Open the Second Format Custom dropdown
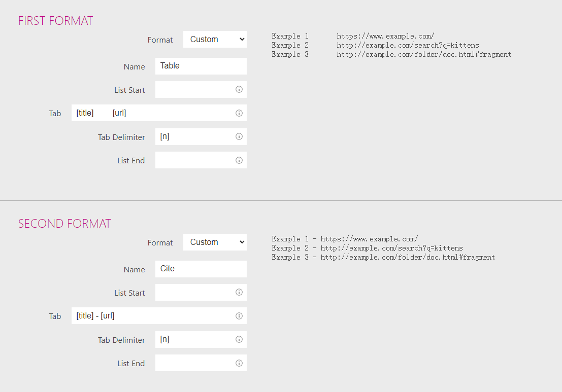Image resolution: width=562 pixels, height=392 pixels. tap(215, 242)
